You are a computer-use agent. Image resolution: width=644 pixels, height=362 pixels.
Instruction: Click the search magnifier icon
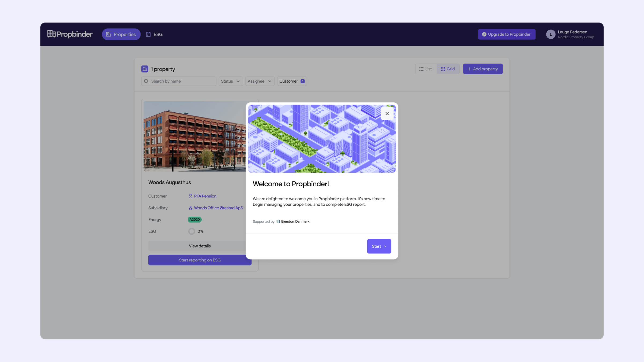pyautogui.click(x=146, y=81)
